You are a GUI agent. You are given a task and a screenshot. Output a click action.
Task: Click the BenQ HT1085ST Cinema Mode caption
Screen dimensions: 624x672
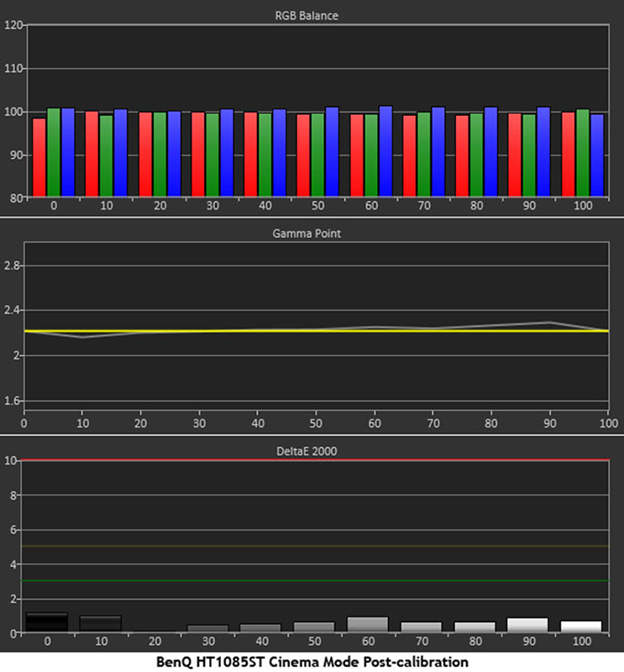pyautogui.click(x=312, y=662)
